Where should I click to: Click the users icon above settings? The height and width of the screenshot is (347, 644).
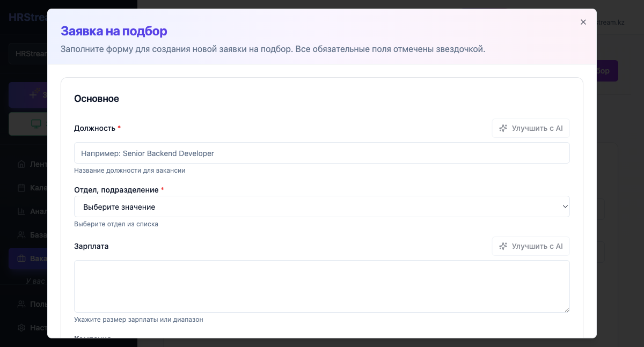pyautogui.click(x=21, y=304)
